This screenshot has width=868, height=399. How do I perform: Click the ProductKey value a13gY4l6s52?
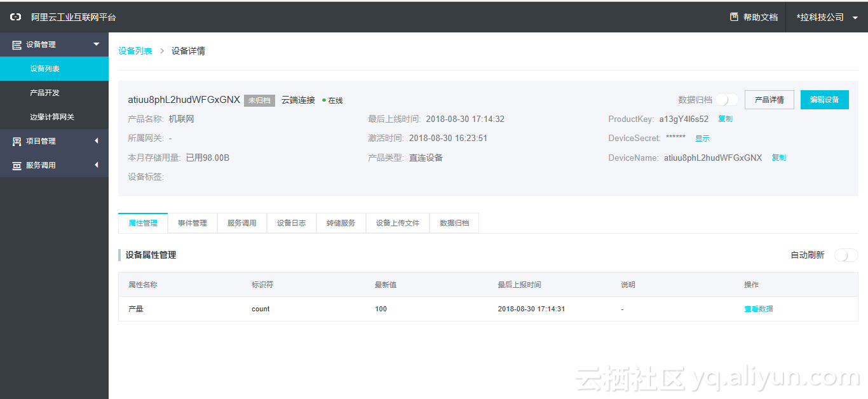click(x=684, y=119)
